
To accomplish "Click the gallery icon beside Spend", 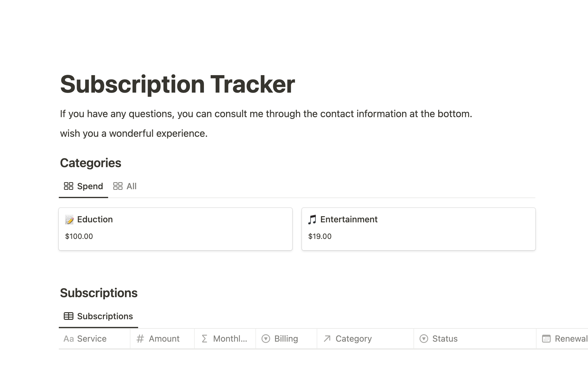I will (x=68, y=186).
